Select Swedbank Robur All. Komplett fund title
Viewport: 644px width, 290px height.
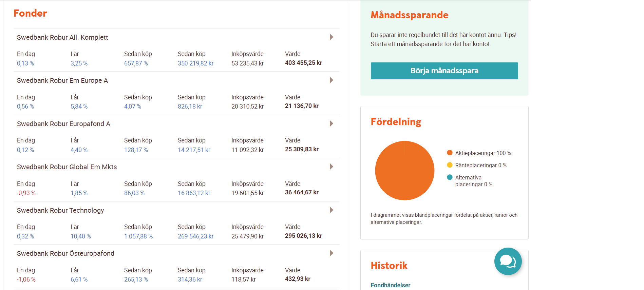coord(62,37)
